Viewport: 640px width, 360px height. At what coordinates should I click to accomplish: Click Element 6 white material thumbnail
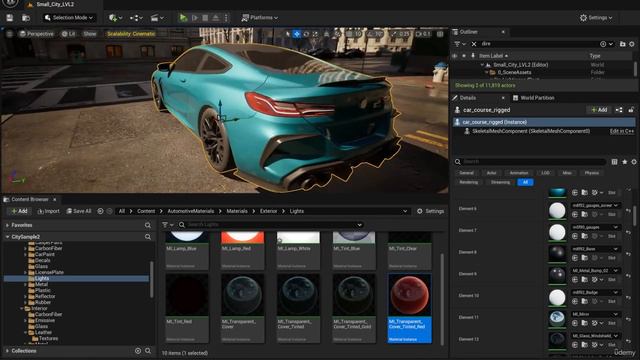coord(557,211)
